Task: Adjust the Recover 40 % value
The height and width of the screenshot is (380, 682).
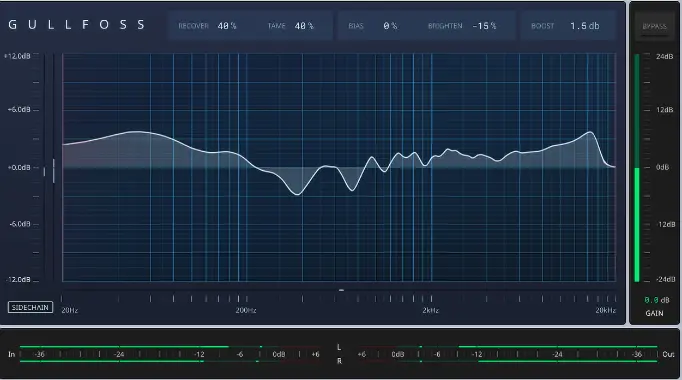Action: (227, 26)
